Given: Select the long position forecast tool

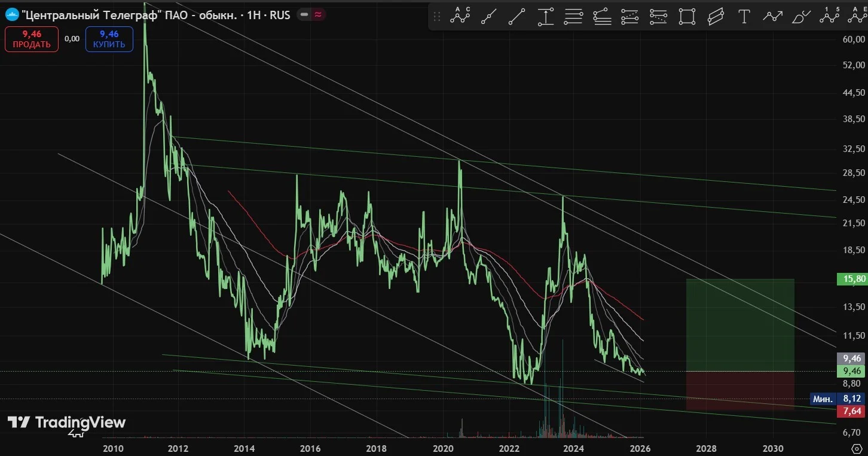Looking at the screenshot, I should [x=630, y=16].
